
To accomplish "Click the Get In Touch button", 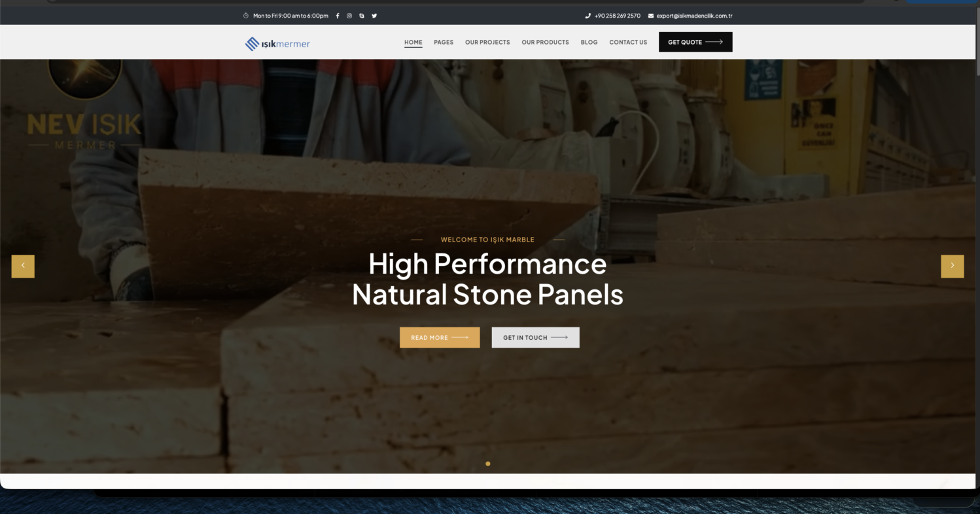I will (x=535, y=337).
